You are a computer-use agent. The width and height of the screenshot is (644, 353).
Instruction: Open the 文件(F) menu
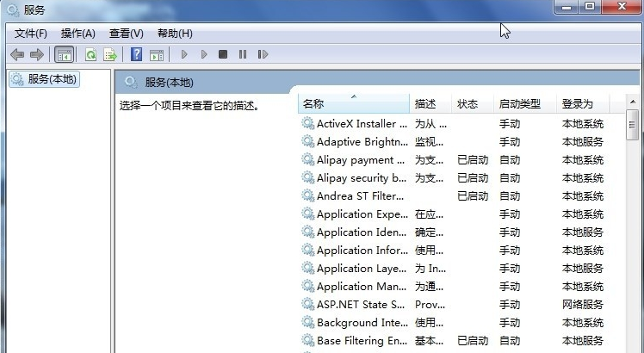point(30,34)
